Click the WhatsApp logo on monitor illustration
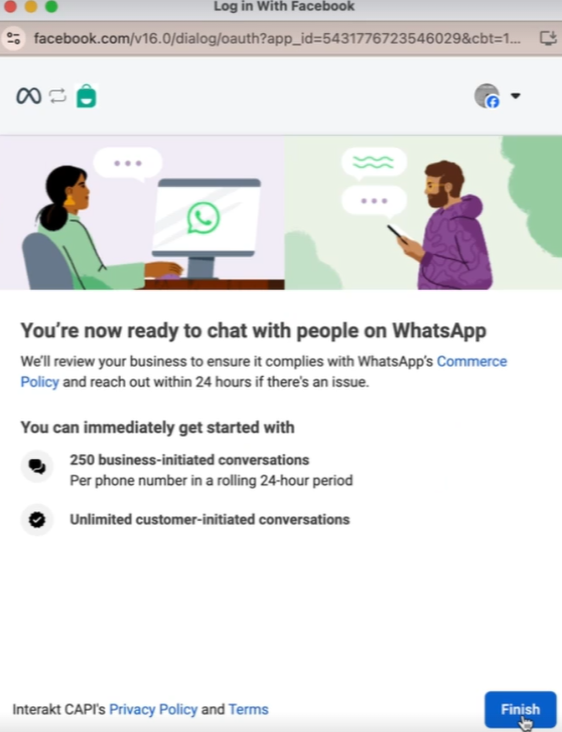The height and width of the screenshot is (732, 562). pos(204,218)
